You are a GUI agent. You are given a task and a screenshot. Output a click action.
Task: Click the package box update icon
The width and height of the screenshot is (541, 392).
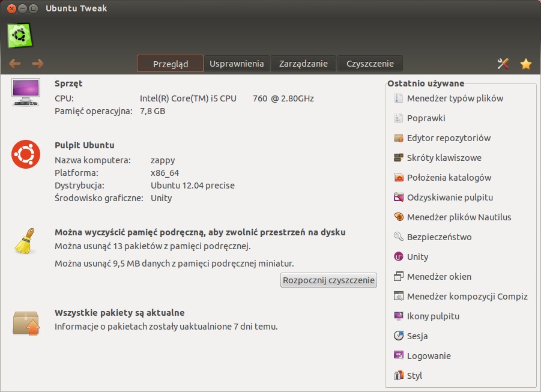[x=26, y=324]
